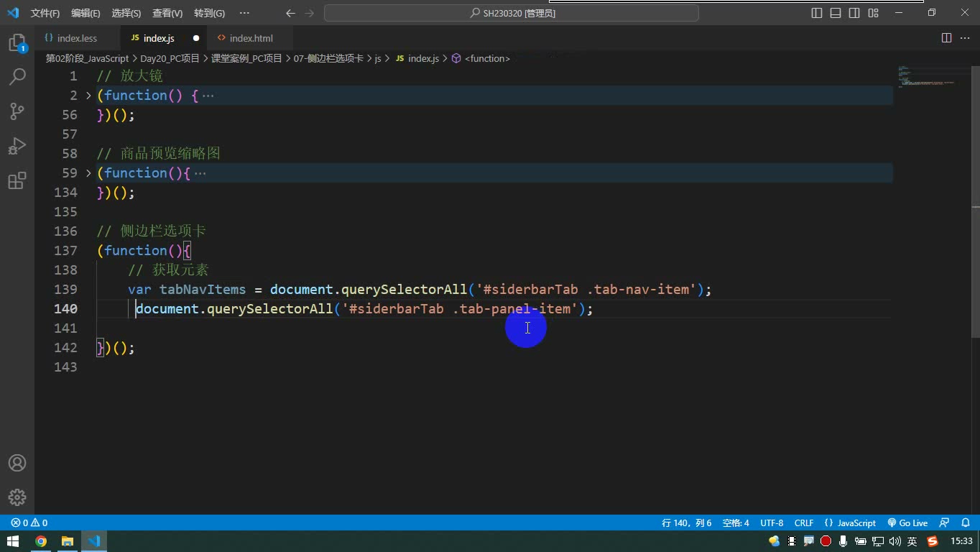
Task: Click the UTF-8 encoding status item
Action: click(772, 523)
